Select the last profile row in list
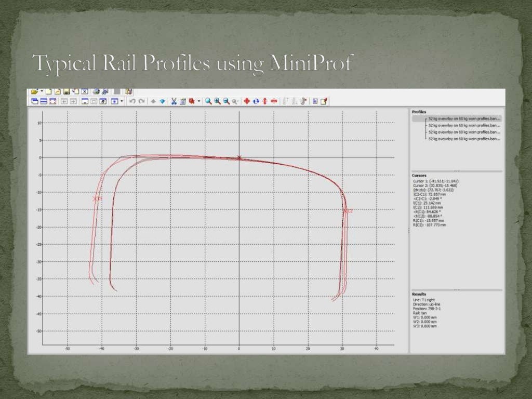 coord(464,139)
